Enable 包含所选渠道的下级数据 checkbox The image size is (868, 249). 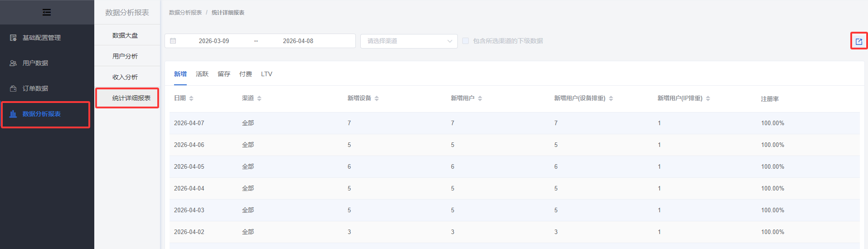[x=466, y=41]
